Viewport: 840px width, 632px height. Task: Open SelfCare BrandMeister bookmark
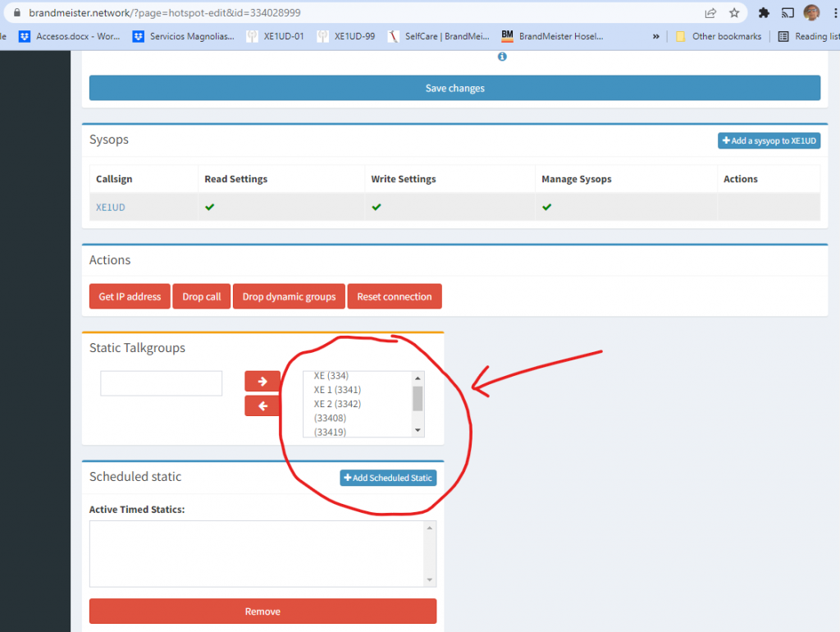439,36
